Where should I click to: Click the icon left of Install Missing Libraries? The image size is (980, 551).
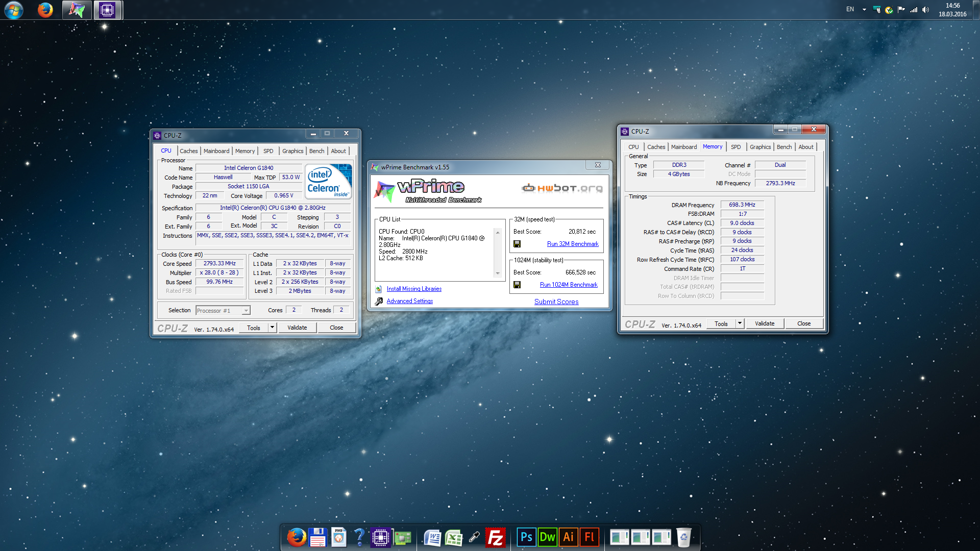[x=379, y=289]
